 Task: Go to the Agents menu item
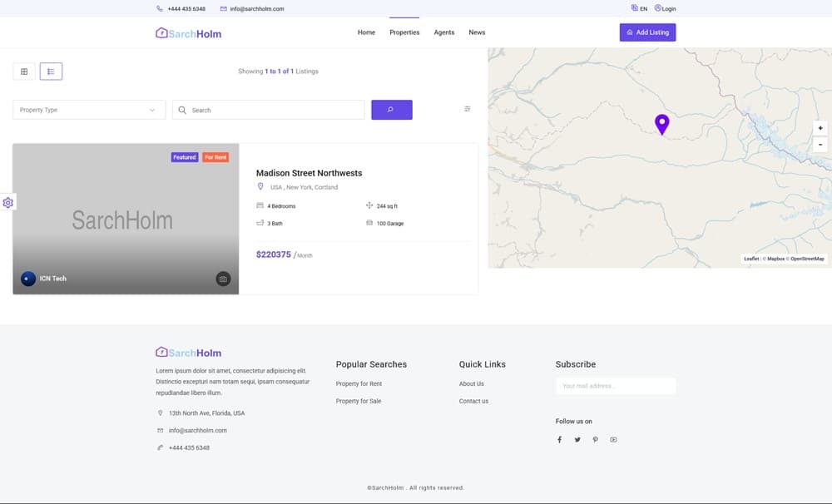pos(444,32)
